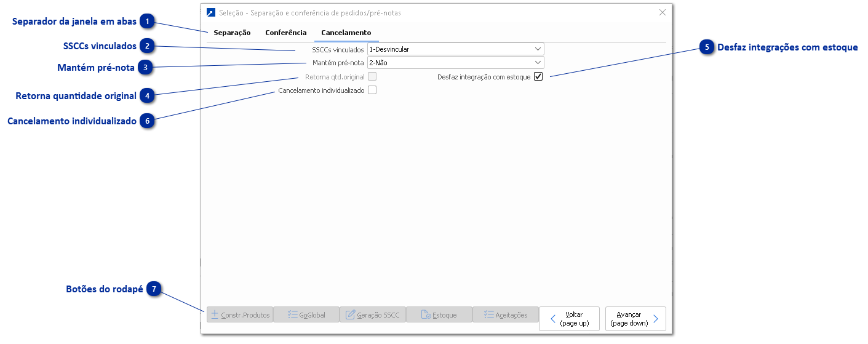This screenshot has height=344, width=868.
Task: Uncheck Desfaz integração com estoque
Action: pyautogui.click(x=538, y=77)
